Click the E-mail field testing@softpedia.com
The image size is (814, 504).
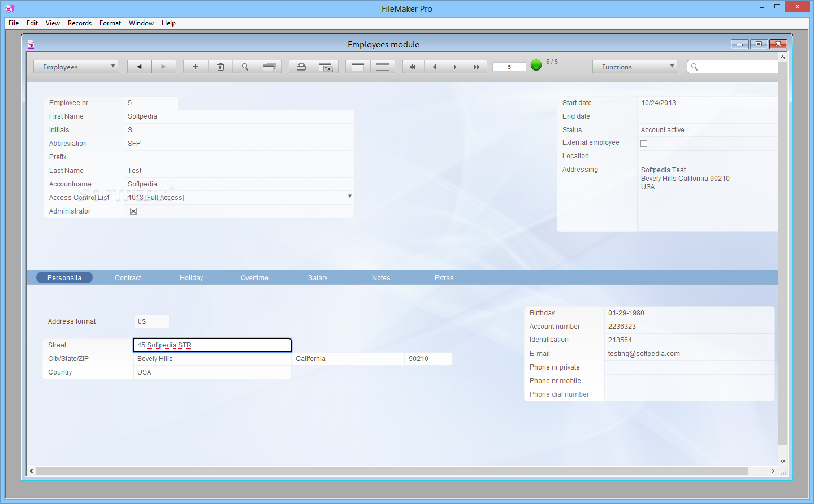click(x=689, y=354)
